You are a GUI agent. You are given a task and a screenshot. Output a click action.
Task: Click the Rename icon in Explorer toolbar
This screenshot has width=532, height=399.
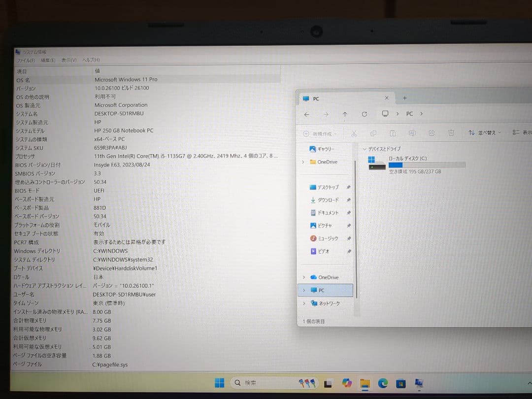(412, 133)
